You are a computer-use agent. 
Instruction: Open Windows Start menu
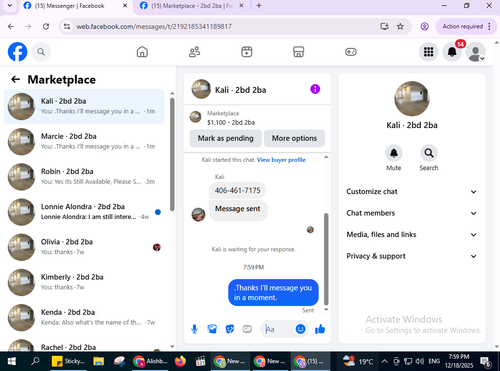click(x=12, y=361)
